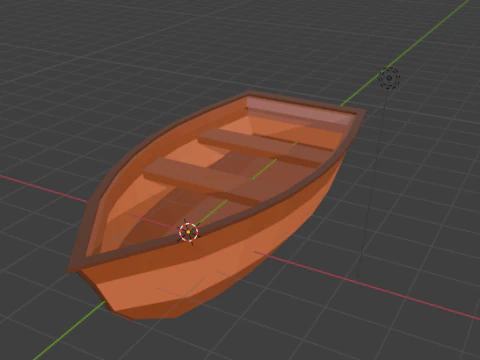Viewport: 480px width, 360px height.
Task: Click the 3D cursor on the boat rim
Action: pos(188,232)
